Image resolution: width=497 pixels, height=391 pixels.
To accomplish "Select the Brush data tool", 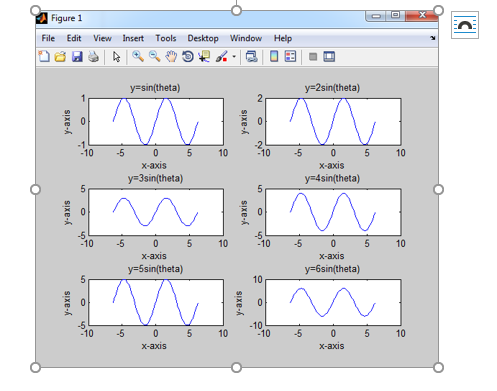I will (221, 57).
